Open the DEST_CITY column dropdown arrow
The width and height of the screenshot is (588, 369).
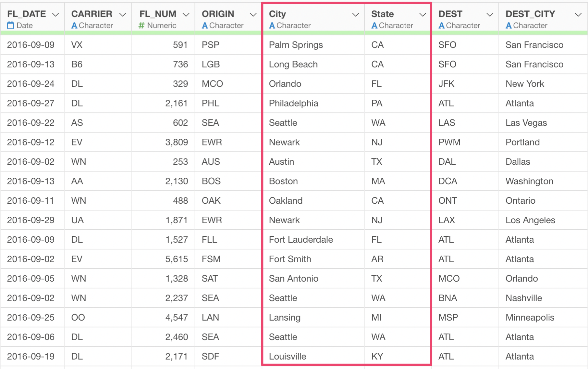tap(578, 15)
